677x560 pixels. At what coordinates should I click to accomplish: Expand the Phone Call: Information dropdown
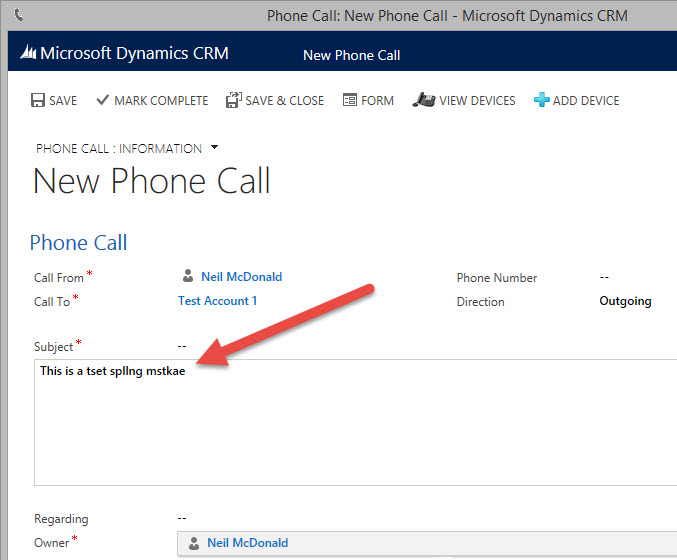click(x=213, y=148)
